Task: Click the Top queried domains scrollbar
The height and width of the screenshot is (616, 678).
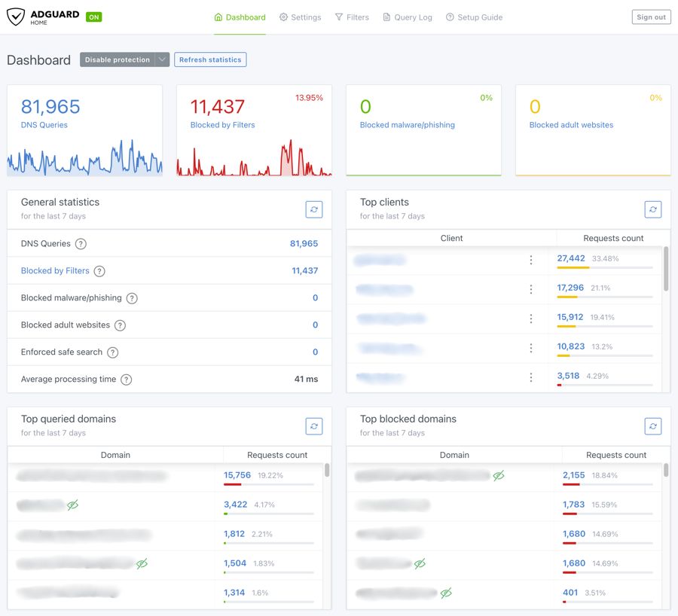Action: tap(327, 470)
